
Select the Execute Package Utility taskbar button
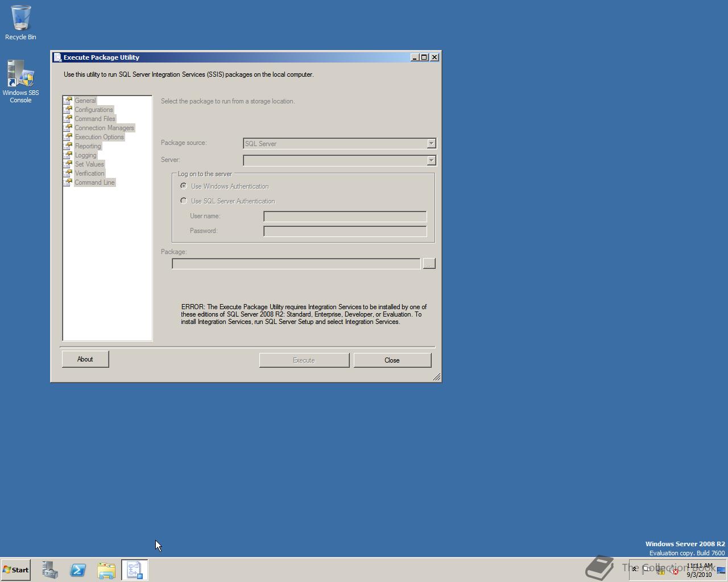click(x=135, y=570)
